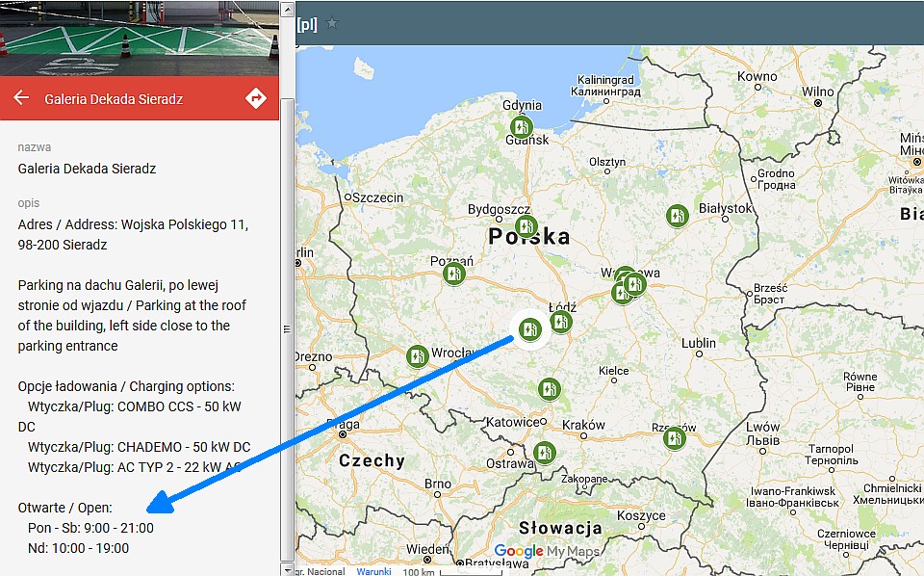Click the Praga city label
The image size is (924, 576).
point(343,425)
